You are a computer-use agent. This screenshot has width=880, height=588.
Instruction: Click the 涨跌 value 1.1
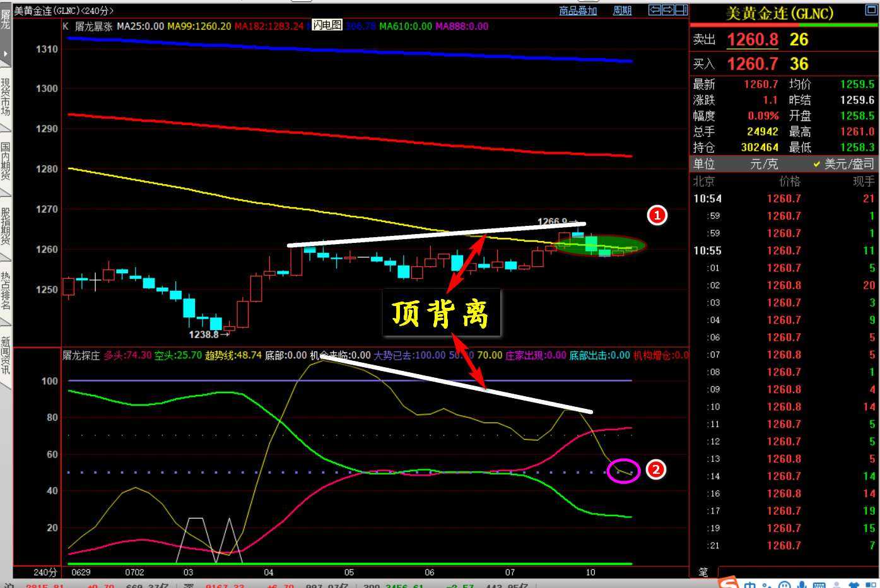click(x=770, y=100)
